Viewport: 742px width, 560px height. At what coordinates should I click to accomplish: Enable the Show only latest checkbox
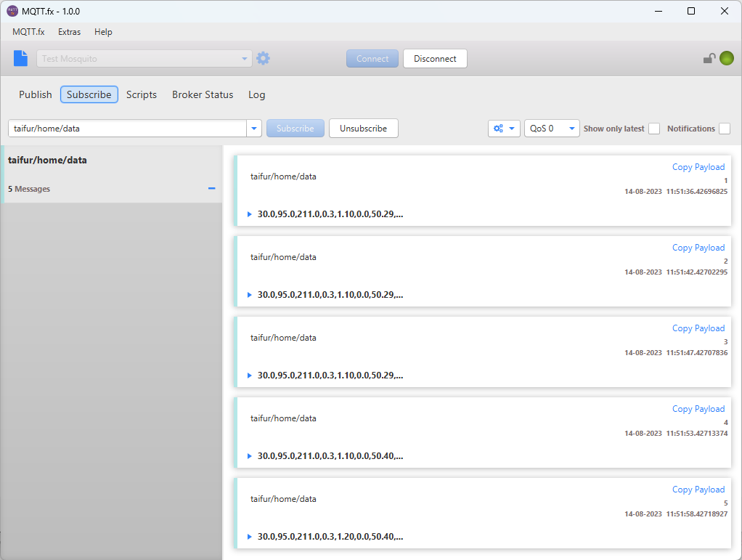(654, 129)
